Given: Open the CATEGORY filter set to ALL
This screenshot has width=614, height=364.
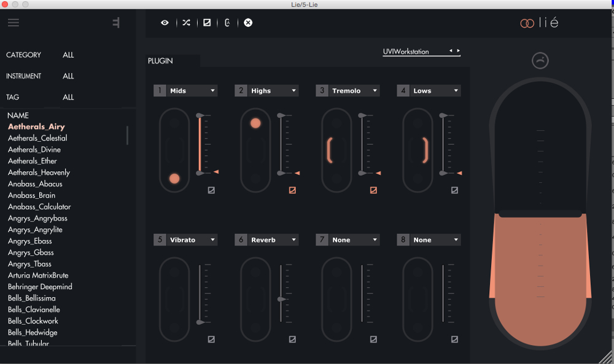Looking at the screenshot, I should pos(68,55).
